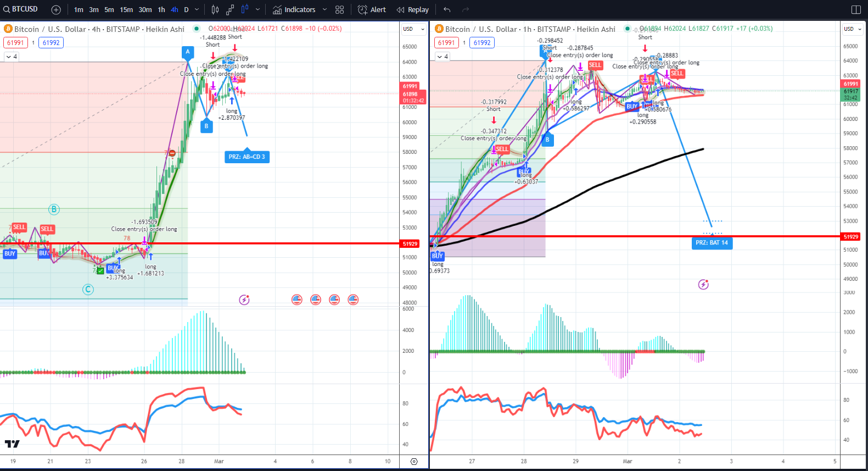Open the BTCUSD symbol search
This screenshot has width=868, height=471.
point(21,9)
